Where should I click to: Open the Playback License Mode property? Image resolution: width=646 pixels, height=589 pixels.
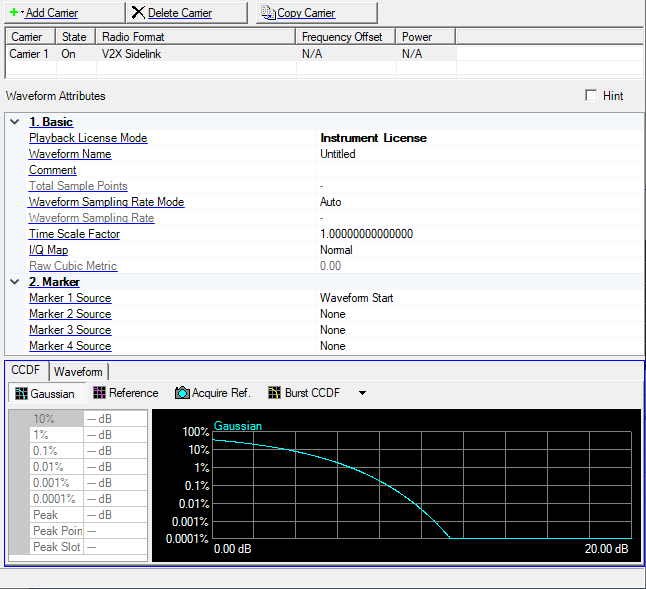click(88, 138)
